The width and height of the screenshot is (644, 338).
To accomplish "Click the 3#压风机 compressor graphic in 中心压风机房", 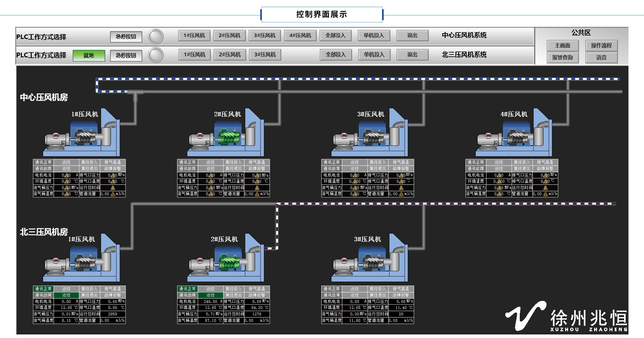I will pyautogui.click(x=370, y=135).
